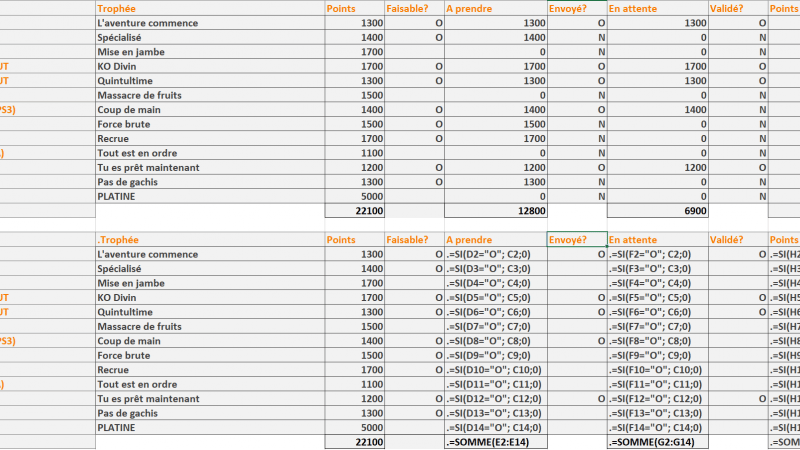The width and height of the screenshot is (800, 450).
Task: Select the highlighted "Envoyé?" header in formulas table
Action: coord(577,240)
